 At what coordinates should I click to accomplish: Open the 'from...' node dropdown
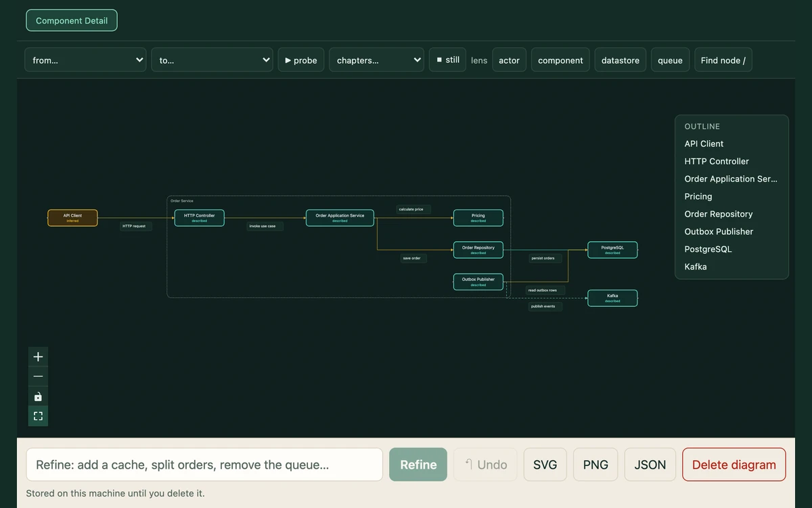[85, 60]
